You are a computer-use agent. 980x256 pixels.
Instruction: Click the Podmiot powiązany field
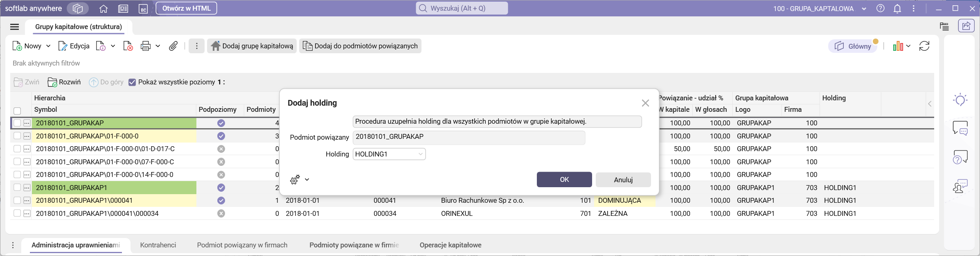click(x=469, y=137)
